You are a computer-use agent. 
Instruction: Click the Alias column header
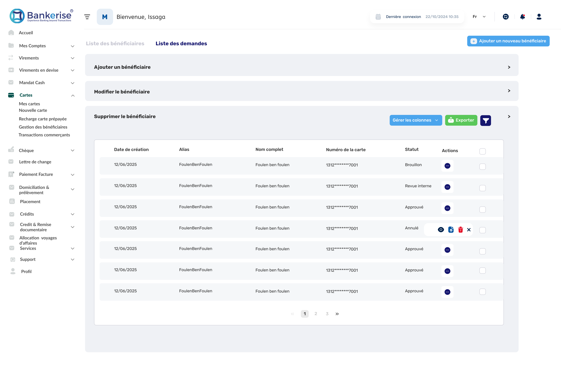pyautogui.click(x=184, y=149)
